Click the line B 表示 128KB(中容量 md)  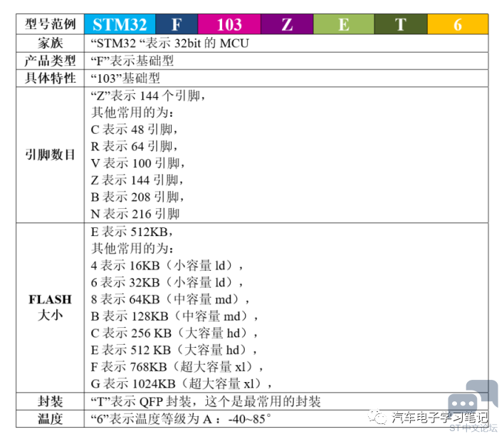point(174,316)
